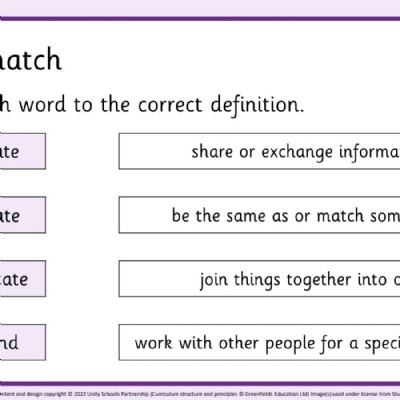Select the 'join things together into' definition box
400x400 pixels.
(x=259, y=279)
